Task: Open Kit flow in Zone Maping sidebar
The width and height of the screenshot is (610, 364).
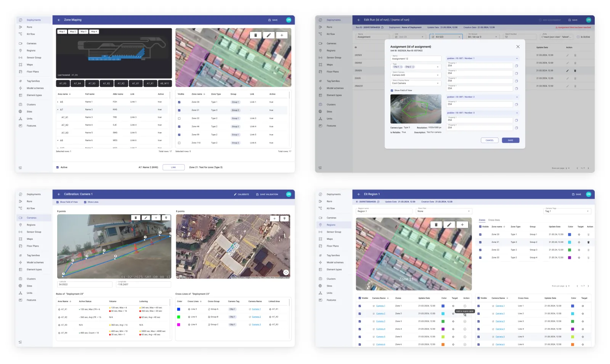Action: pyautogui.click(x=31, y=34)
